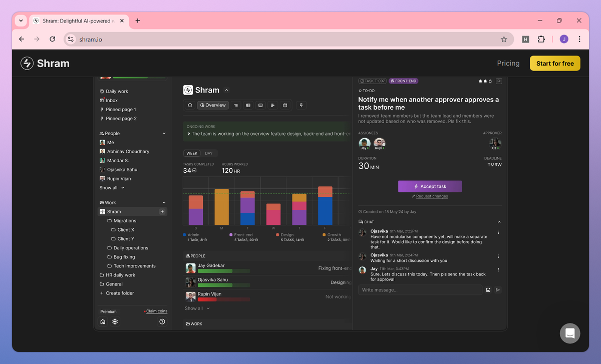Switch to the timeline bars view icon
This screenshot has height=364, width=601.
click(x=272, y=105)
